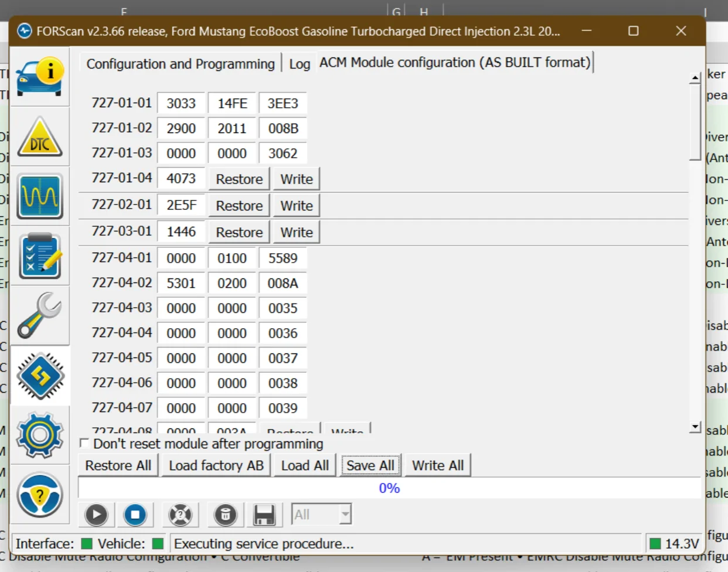Click the vertical scrollbar thumb
This screenshot has height=572, width=728.
pos(695,122)
